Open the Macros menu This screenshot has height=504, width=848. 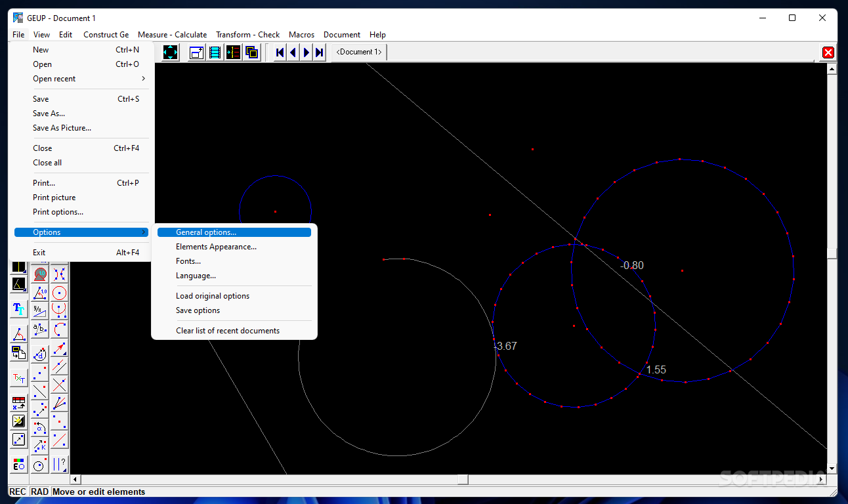click(301, 35)
